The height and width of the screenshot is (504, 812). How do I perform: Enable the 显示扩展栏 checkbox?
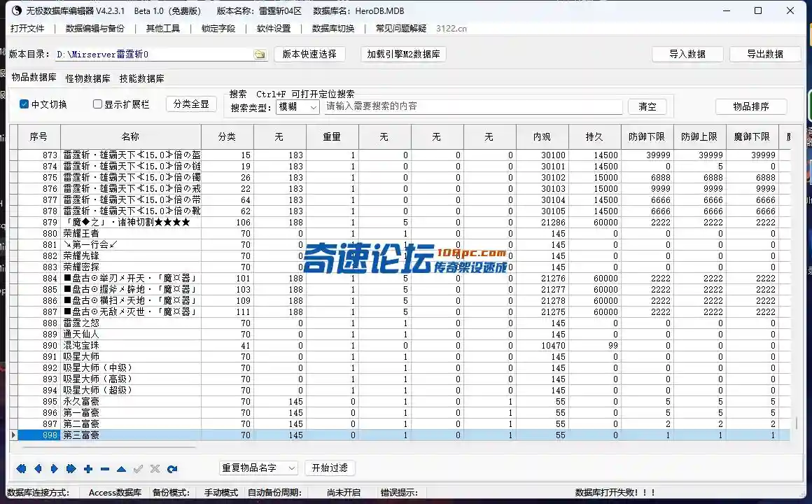click(97, 104)
